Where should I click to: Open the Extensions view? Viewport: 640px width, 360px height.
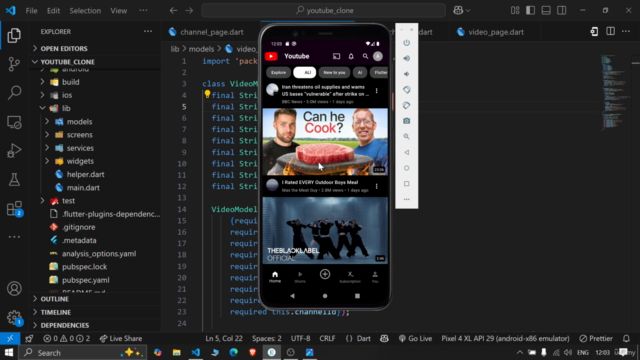[14, 209]
